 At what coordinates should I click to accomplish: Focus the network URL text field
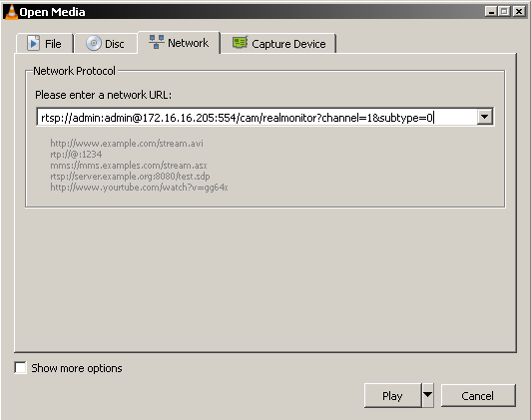[257, 117]
